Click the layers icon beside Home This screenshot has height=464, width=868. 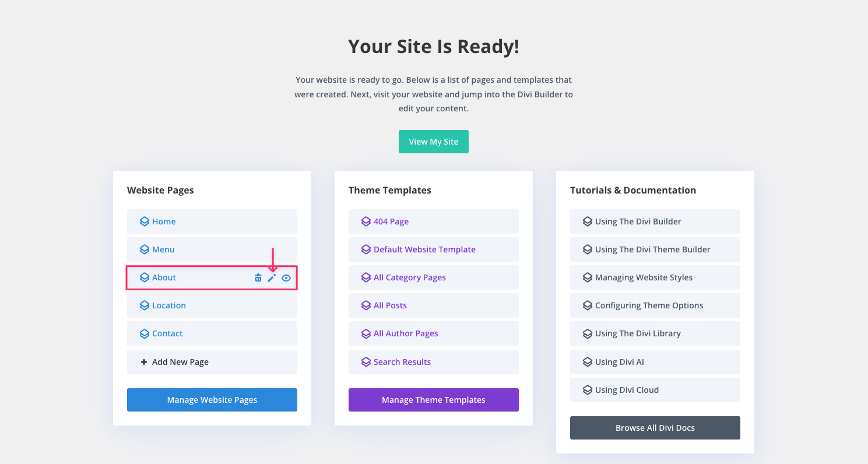[x=144, y=222]
